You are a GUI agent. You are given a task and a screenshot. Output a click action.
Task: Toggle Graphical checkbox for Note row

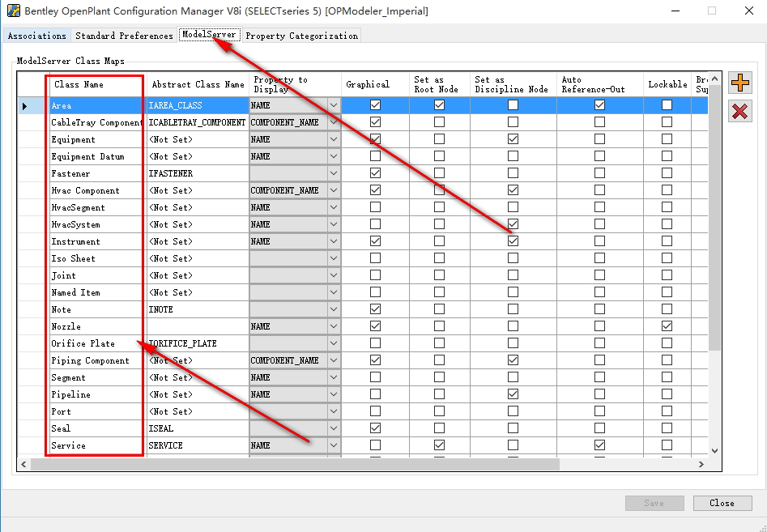(375, 309)
